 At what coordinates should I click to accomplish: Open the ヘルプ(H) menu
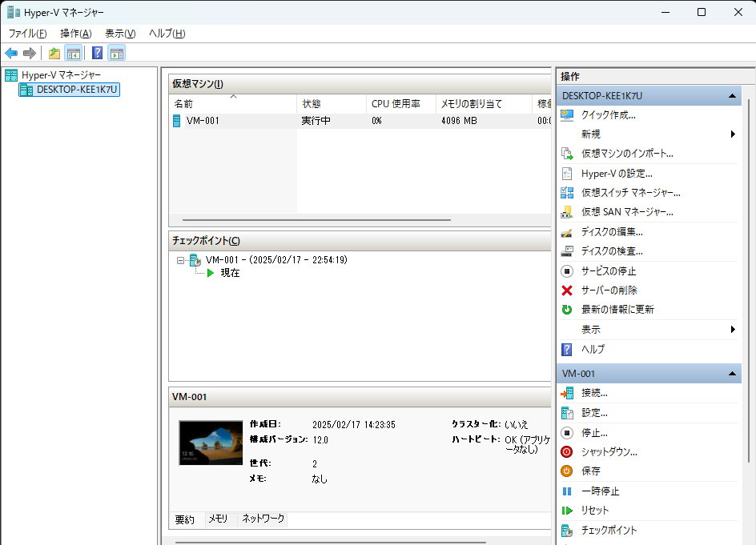pos(167,34)
